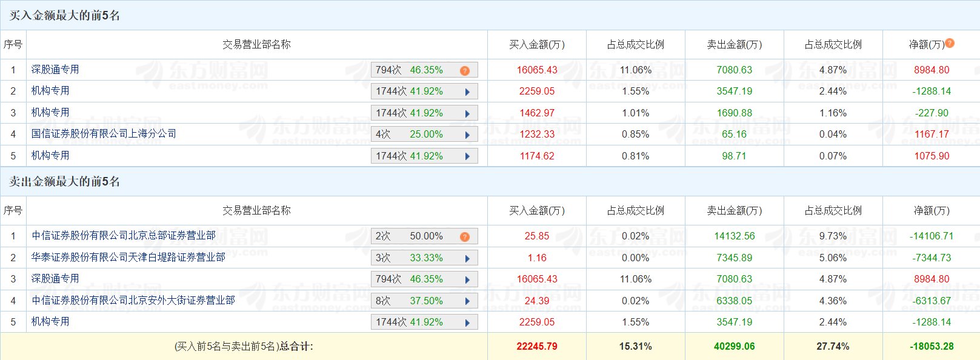Expand the arrow in 国信证券上海分公司 row
The height and width of the screenshot is (360, 980).
(x=467, y=135)
